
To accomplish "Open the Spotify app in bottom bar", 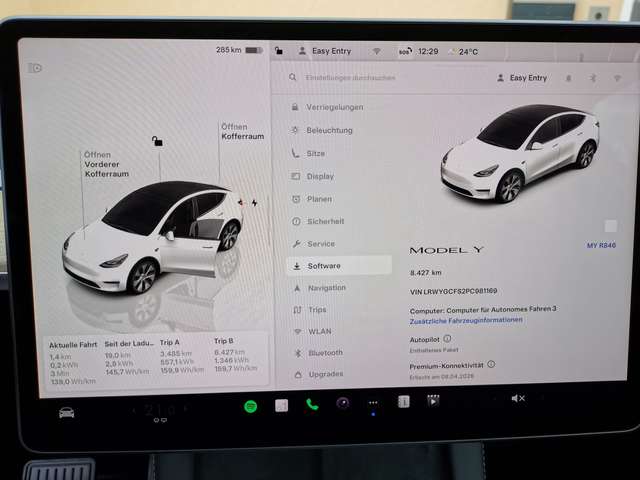I will (x=250, y=405).
